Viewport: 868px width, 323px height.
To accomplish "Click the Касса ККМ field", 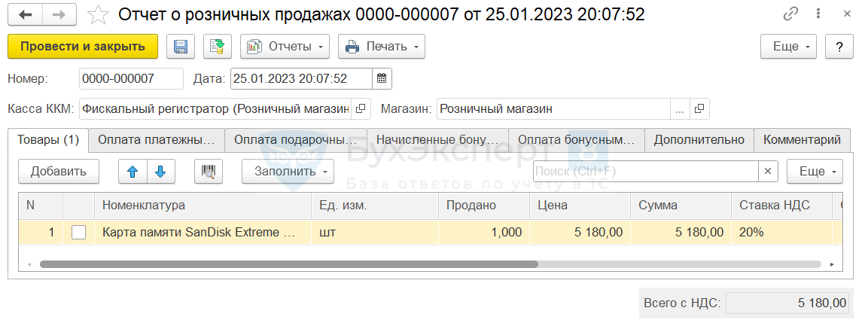I will [215, 109].
